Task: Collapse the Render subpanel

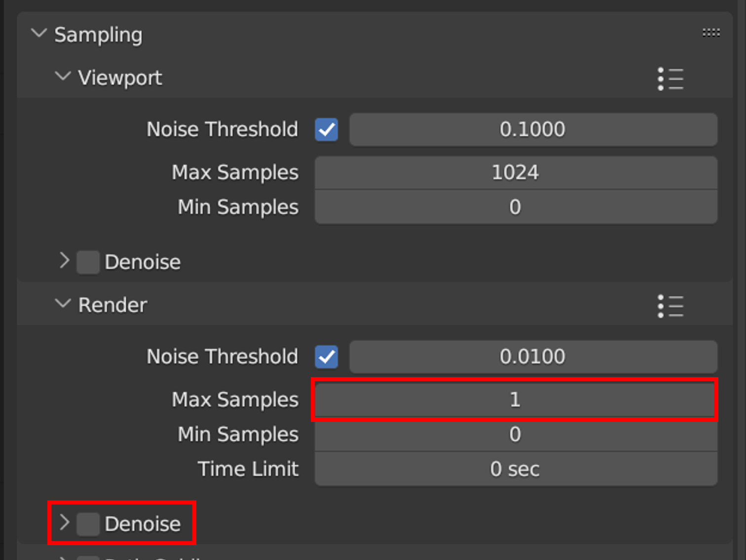Action: [x=63, y=304]
